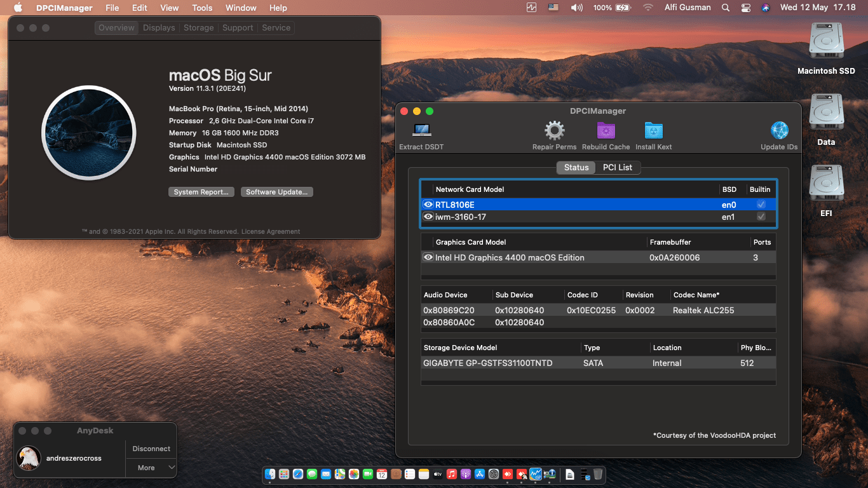This screenshot has width=868, height=488.
Task: Open the Edit menu
Action: [x=140, y=8]
